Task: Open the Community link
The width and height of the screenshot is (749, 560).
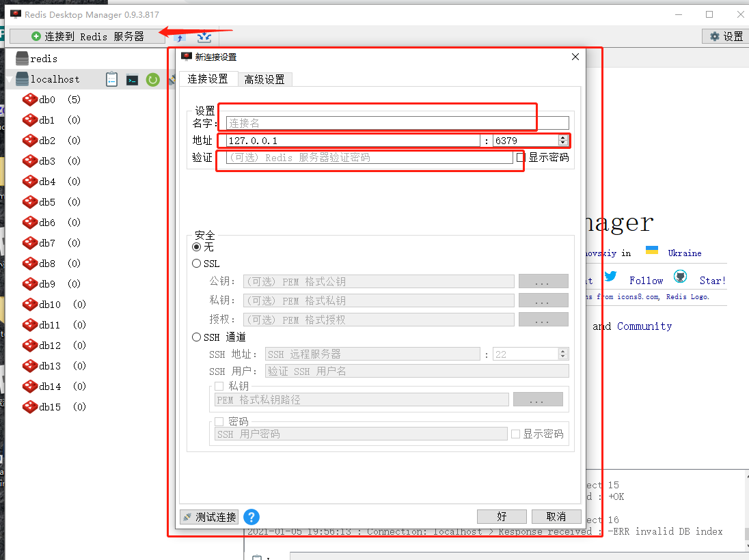Action: pyautogui.click(x=644, y=326)
